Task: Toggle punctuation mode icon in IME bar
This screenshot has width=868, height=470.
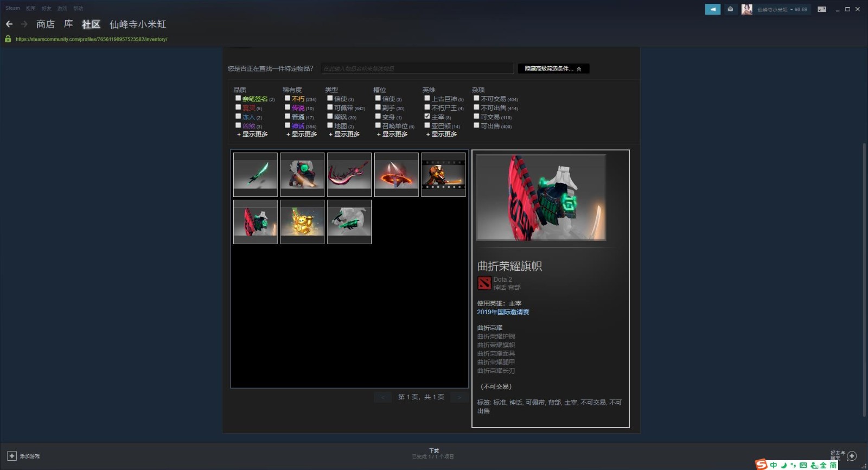Action: coord(793,465)
